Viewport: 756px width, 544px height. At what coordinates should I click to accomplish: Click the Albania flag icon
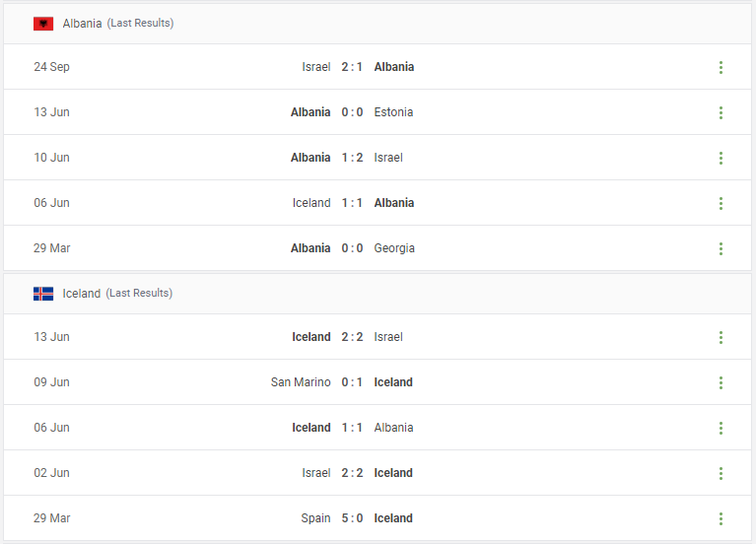[43, 23]
